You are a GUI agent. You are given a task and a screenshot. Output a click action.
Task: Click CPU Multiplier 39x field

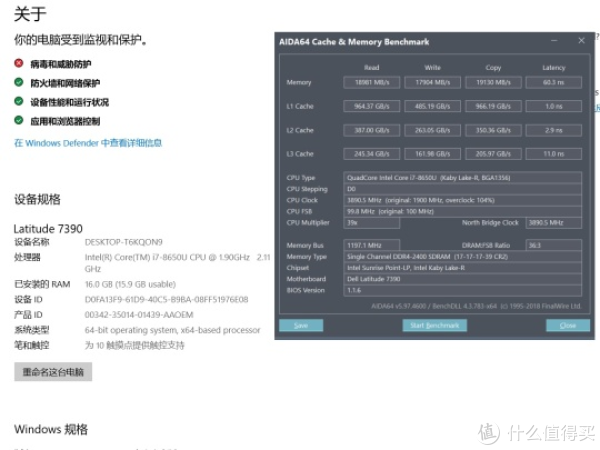(x=372, y=223)
